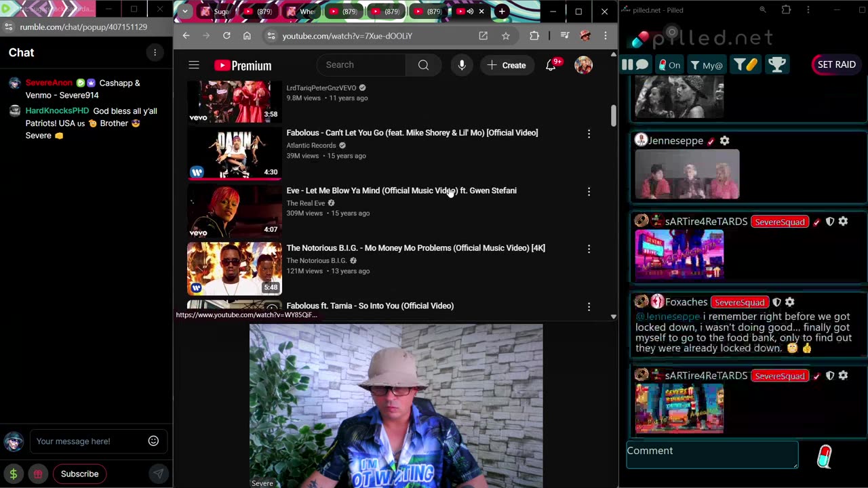Click SevereSquad badge next to Foxaches
The image size is (868, 488).
[x=739, y=302]
